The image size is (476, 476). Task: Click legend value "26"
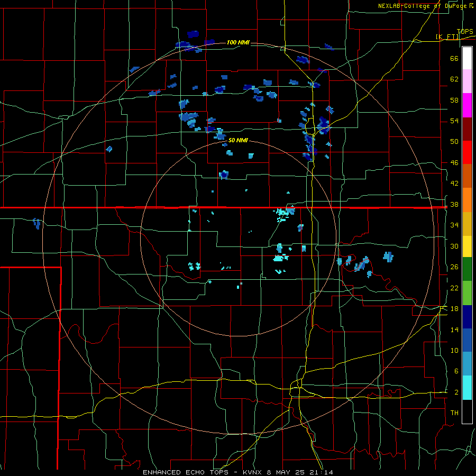(x=454, y=267)
